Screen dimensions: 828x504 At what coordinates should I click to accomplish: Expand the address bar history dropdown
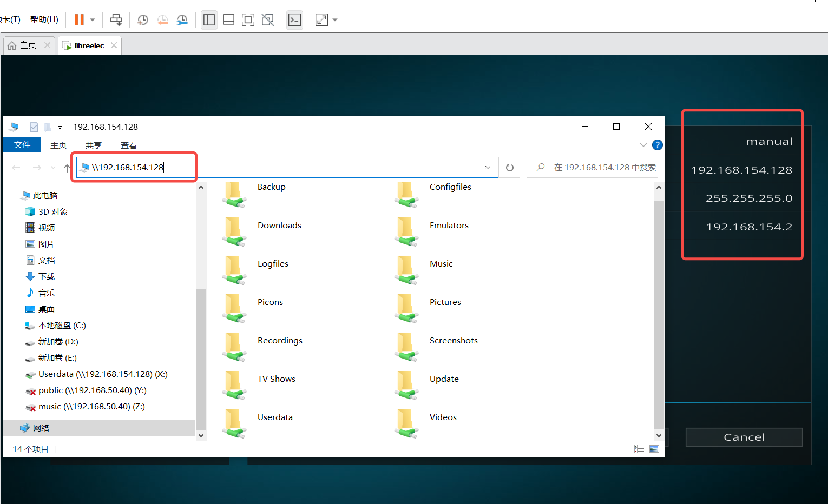pos(488,167)
